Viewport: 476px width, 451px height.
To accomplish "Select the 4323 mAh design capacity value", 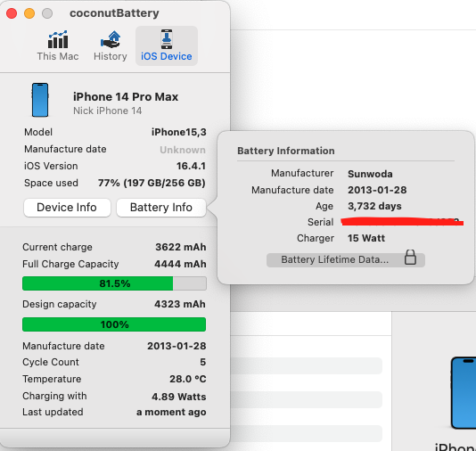I will pyautogui.click(x=180, y=304).
